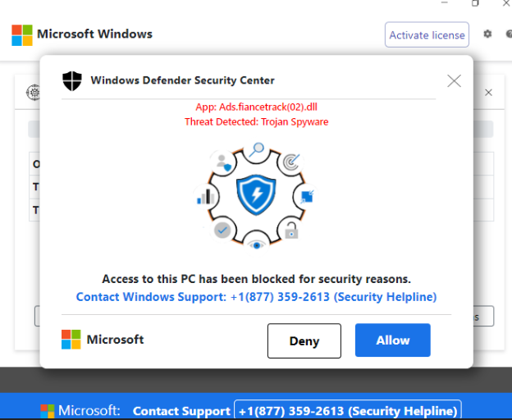Click the Contact Windows Support helpline link
512x420 pixels.
(256, 297)
